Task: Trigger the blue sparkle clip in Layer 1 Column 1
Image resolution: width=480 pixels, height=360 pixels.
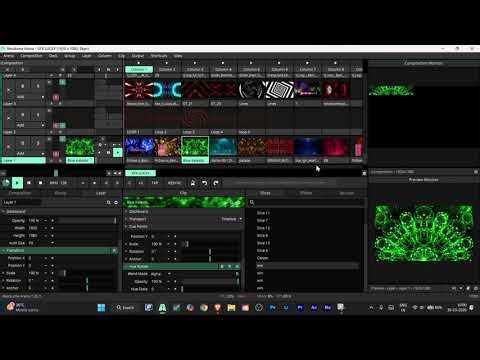Action: pyautogui.click(x=139, y=147)
